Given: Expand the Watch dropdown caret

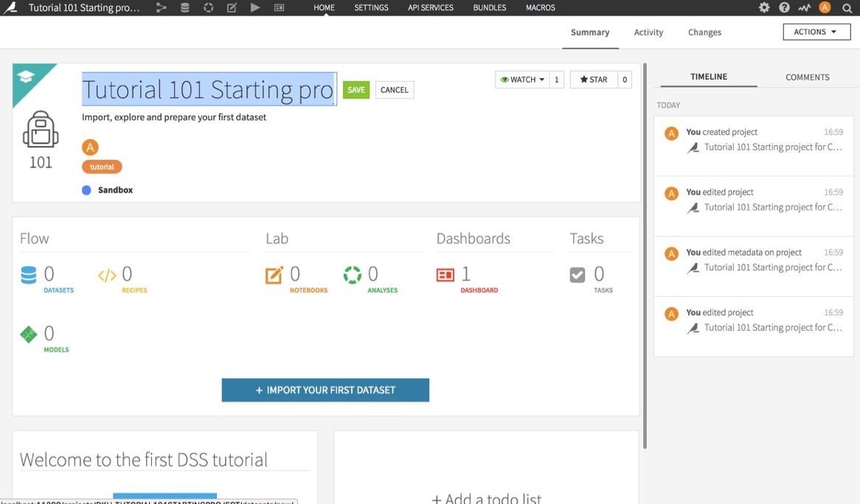Looking at the screenshot, I should [x=542, y=80].
